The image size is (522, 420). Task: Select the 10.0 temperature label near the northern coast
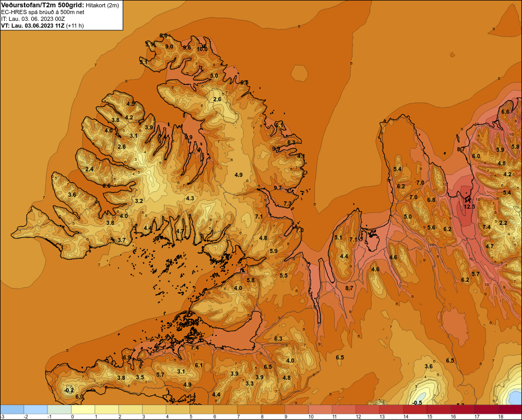click(202, 49)
